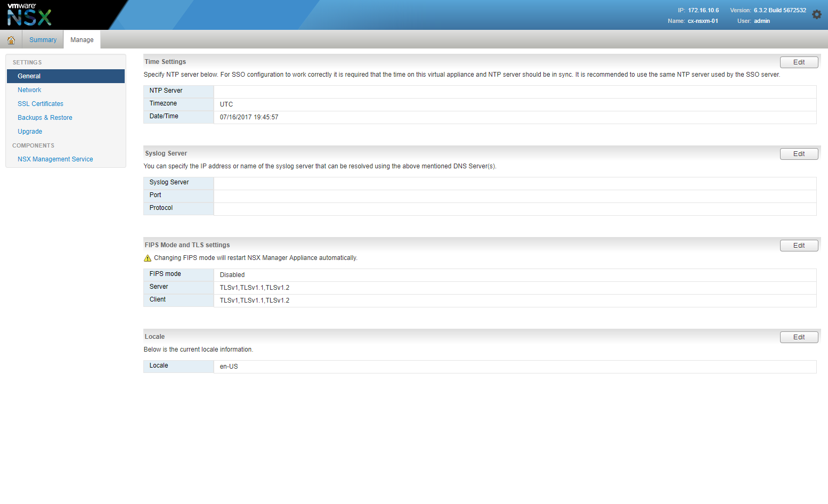Click the NTP Server value field
Image resolution: width=828 pixels, height=504 pixels.
pyautogui.click(x=514, y=92)
